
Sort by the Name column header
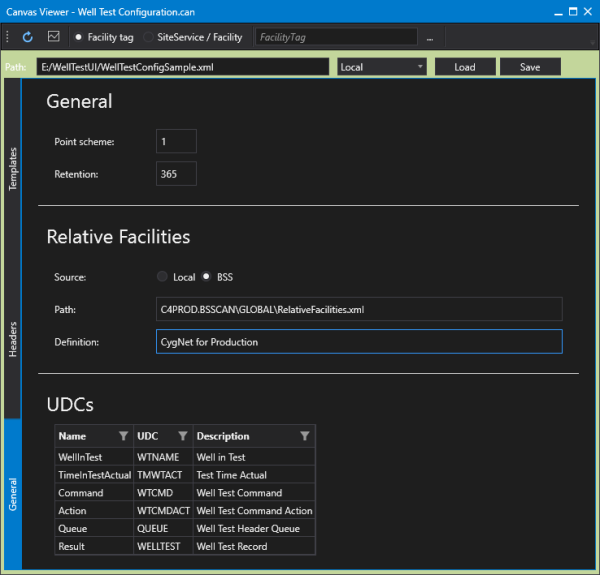pos(72,436)
